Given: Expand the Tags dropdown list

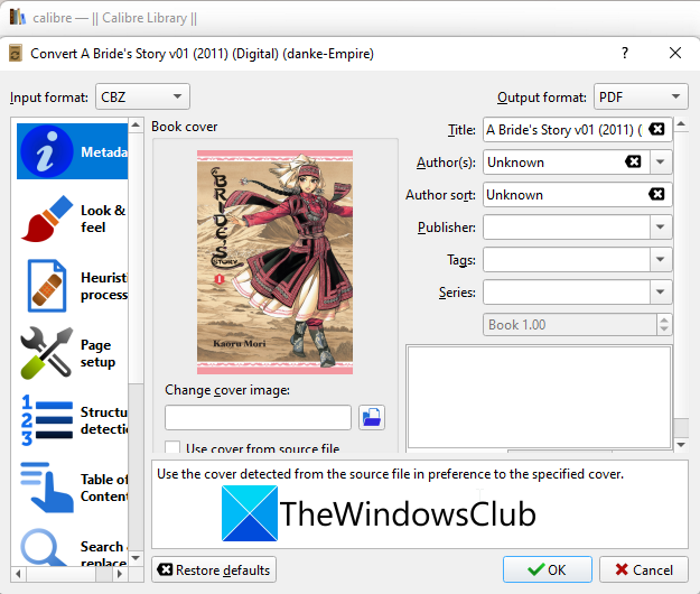Looking at the screenshot, I should point(660,259).
